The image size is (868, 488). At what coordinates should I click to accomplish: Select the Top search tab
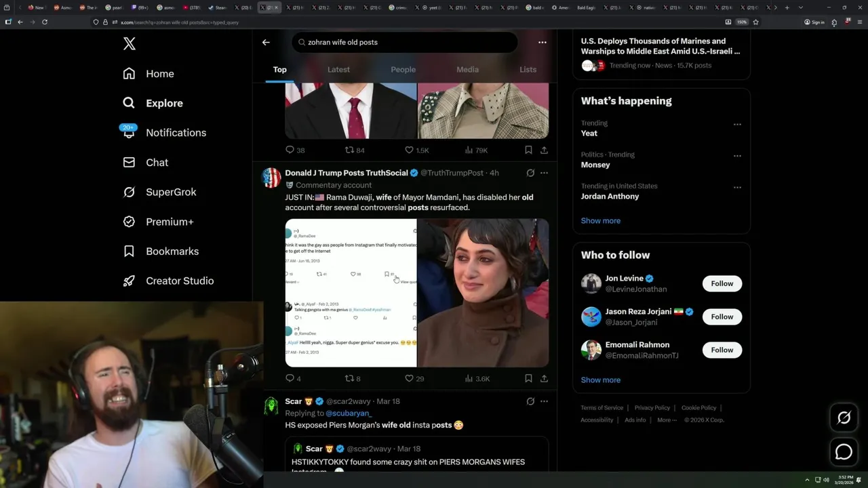point(279,69)
